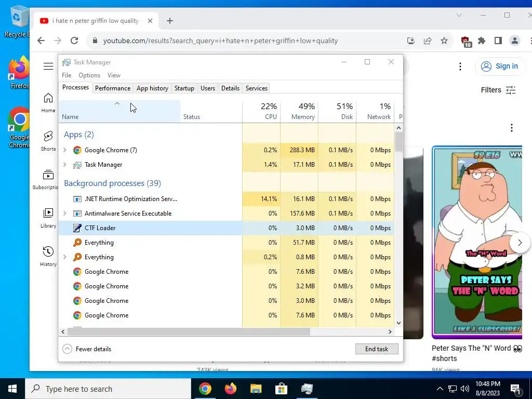The width and height of the screenshot is (532, 399).
Task: Open Chrome side panel icon
Action: [x=498, y=41]
